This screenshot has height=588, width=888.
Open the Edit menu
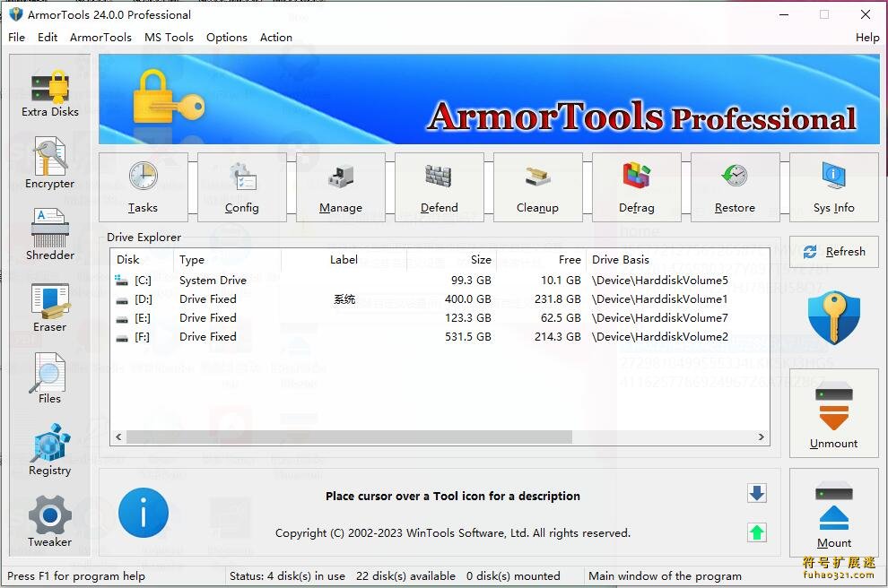pos(48,38)
